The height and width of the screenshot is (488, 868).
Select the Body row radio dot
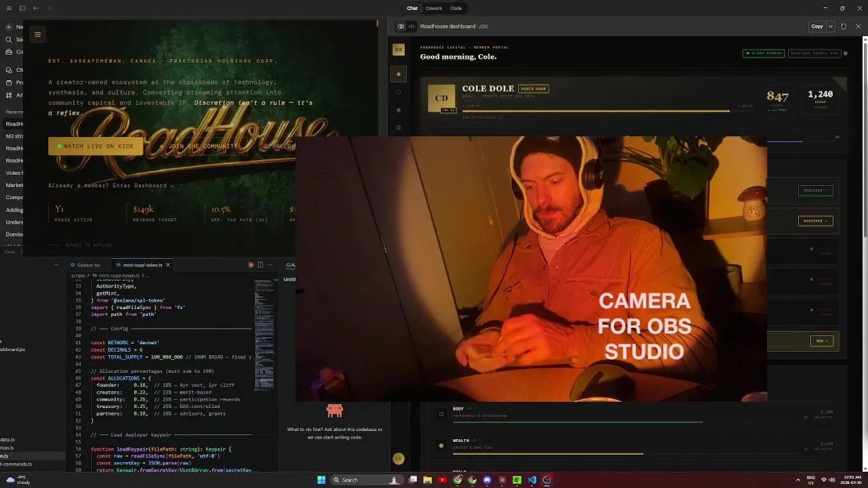[441, 414]
